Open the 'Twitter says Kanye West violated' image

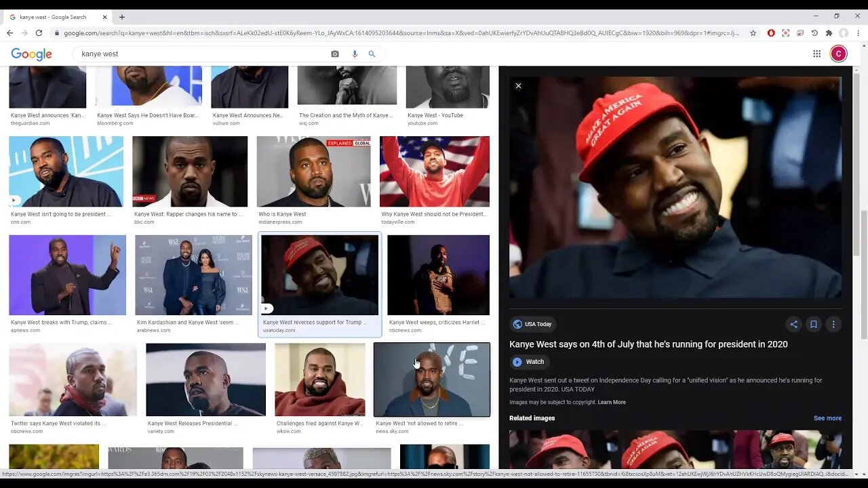click(73, 380)
